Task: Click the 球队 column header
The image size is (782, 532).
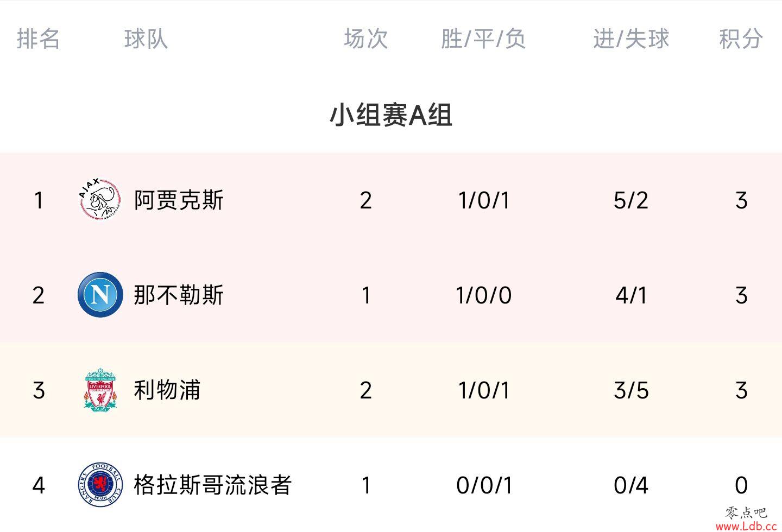Action: pyautogui.click(x=146, y=39)
